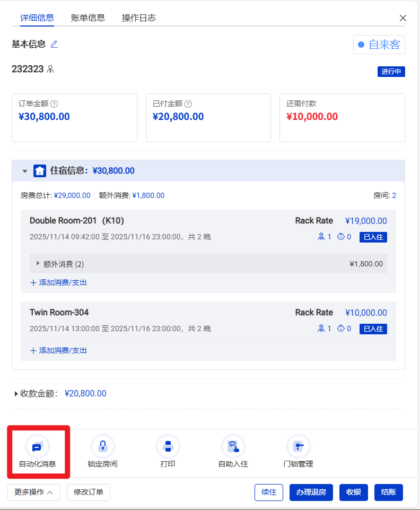Click the Print (打印) icon

point(168,447)
